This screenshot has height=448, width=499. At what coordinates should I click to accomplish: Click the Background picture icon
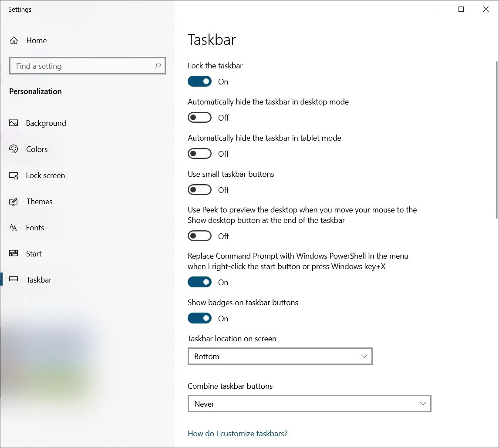[13, 123]
